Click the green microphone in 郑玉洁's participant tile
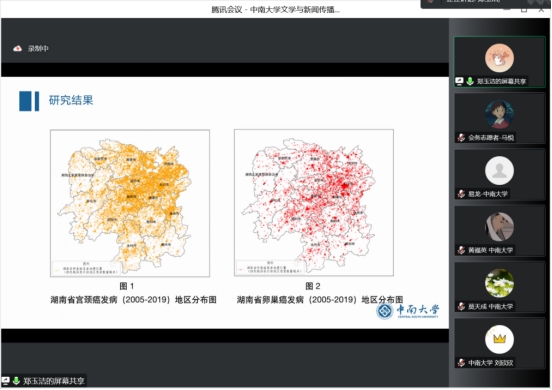552x390 pixels. [470, 81]
